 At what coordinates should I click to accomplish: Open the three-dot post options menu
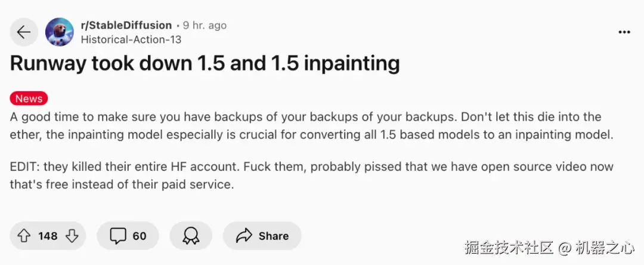coord(624,32)
